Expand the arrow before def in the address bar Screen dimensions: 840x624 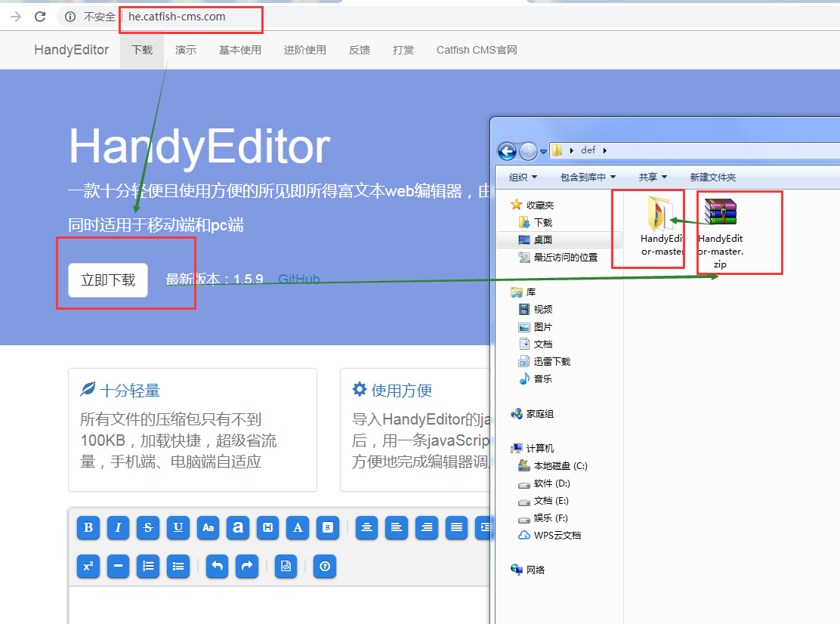pyautogui.click(x=571, y=150)
